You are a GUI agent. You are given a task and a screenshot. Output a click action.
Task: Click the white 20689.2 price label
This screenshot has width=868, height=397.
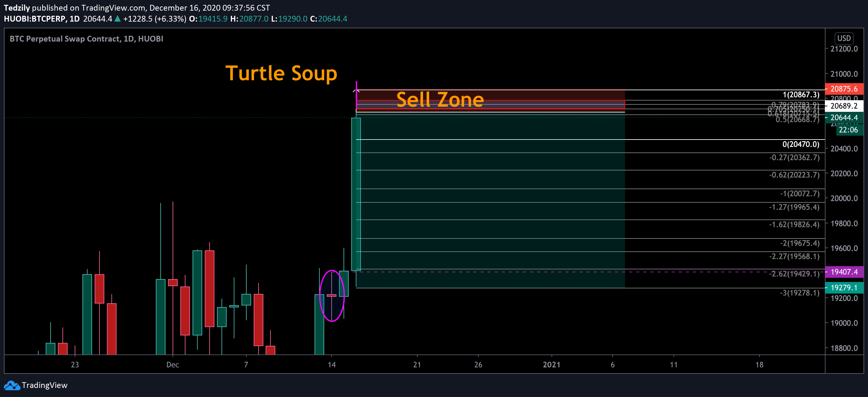[844, 106]
